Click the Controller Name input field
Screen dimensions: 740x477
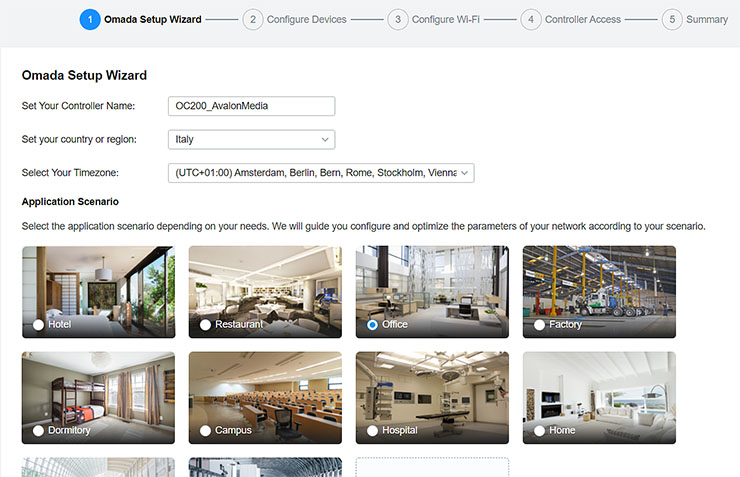[x=250, y=106]
